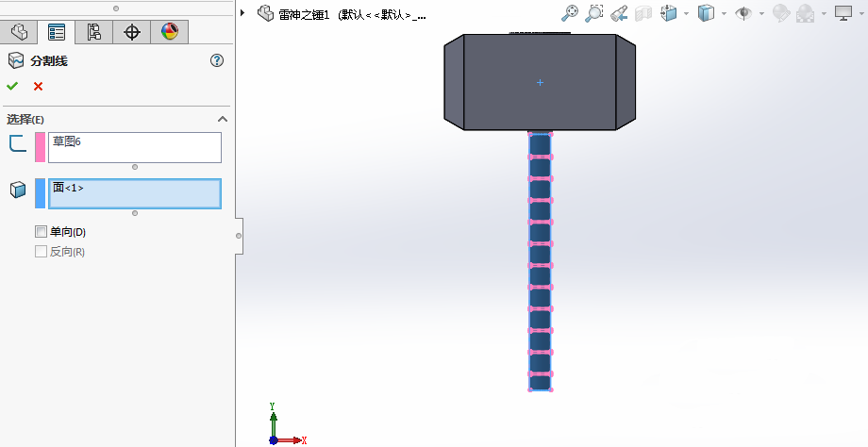Click the Split Line help question mark

click(217, 60)
